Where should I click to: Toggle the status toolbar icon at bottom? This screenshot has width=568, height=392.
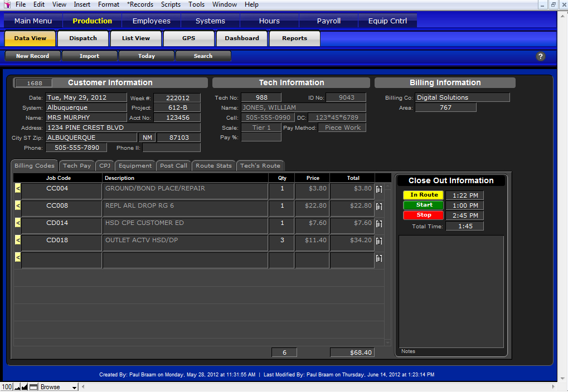33,387
